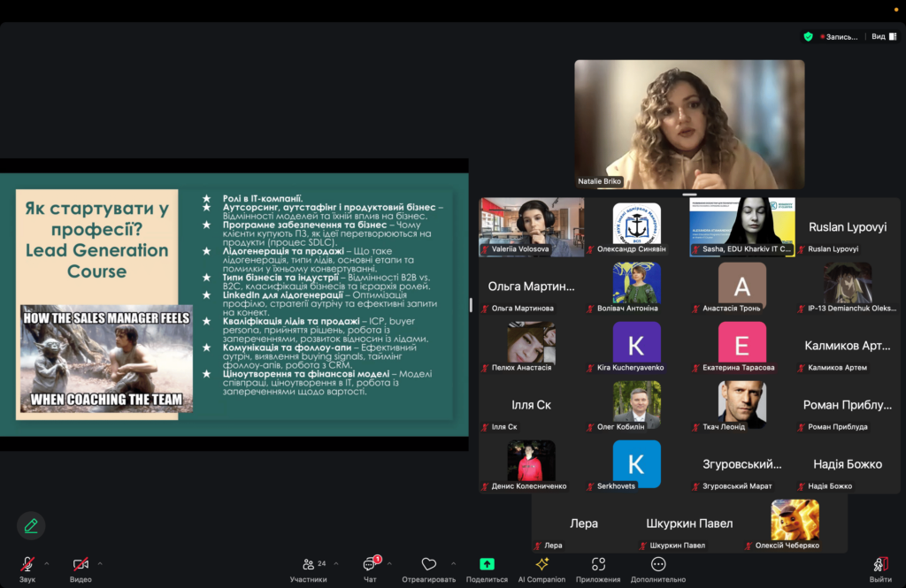Expand audio options arrow next to Звук
The height and width of the screenshot is (588, 906).
click(47, 564)
